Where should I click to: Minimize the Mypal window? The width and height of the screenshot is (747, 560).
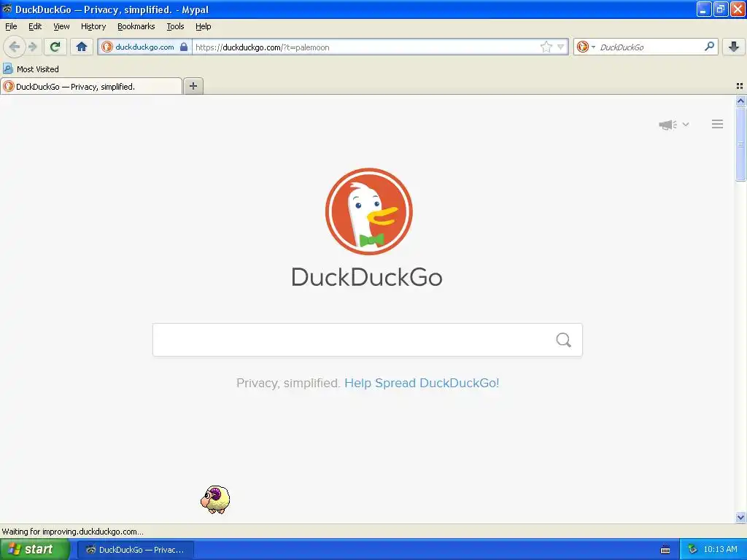[704, 9]
